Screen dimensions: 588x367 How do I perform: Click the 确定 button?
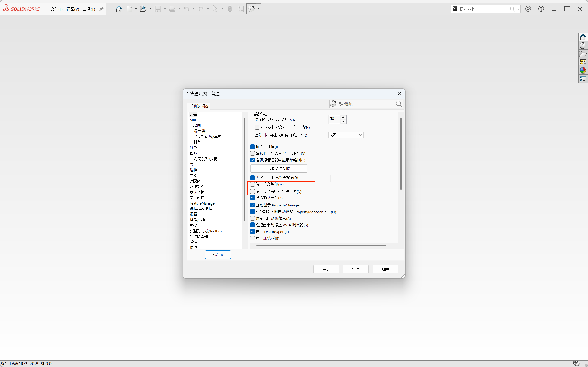coord(326,269)
